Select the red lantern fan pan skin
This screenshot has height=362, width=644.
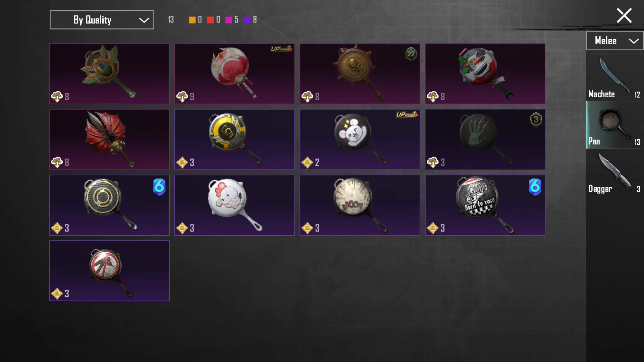point(234,73)
